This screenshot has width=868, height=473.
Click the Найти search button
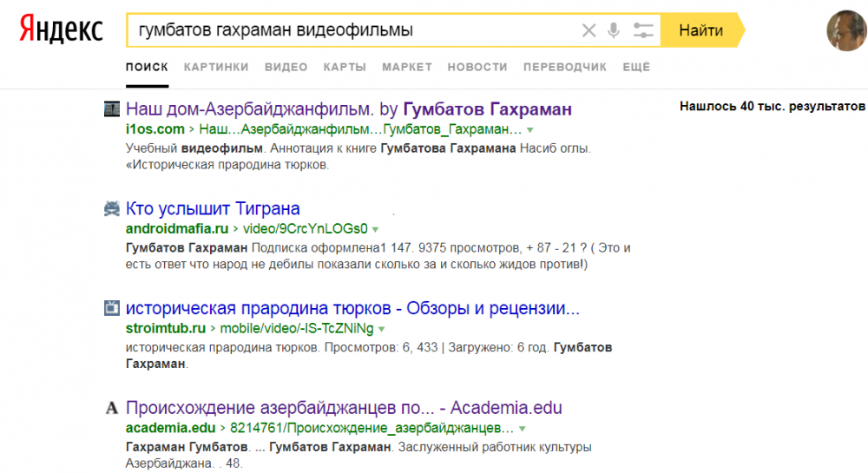tap(701, 30)
